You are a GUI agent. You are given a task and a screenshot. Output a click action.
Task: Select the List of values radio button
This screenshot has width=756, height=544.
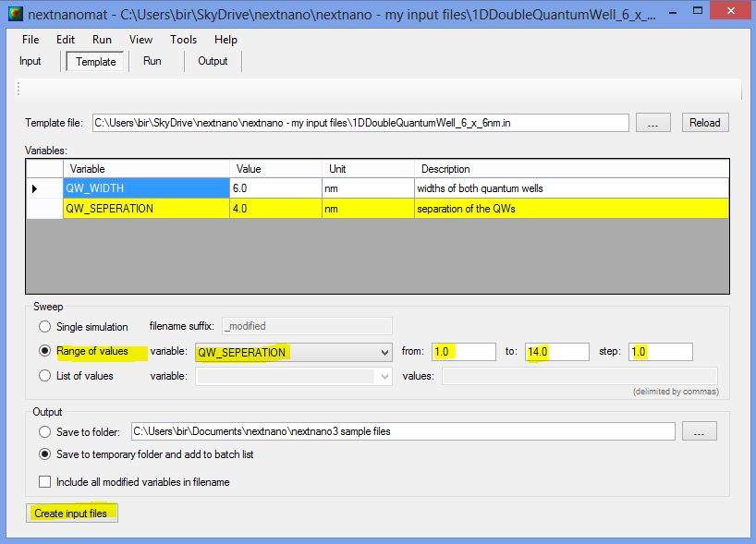coord(44,376)
